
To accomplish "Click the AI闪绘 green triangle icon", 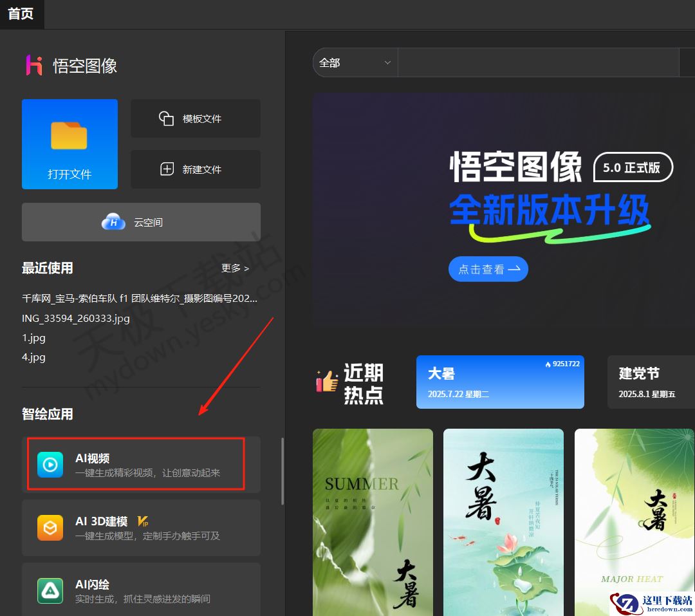I will point(50,591).
